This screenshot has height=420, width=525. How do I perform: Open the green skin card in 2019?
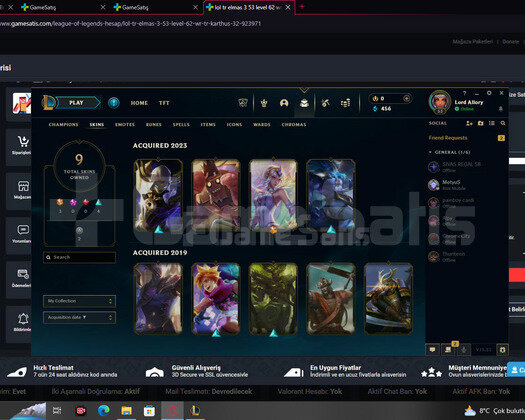[274, 299]
